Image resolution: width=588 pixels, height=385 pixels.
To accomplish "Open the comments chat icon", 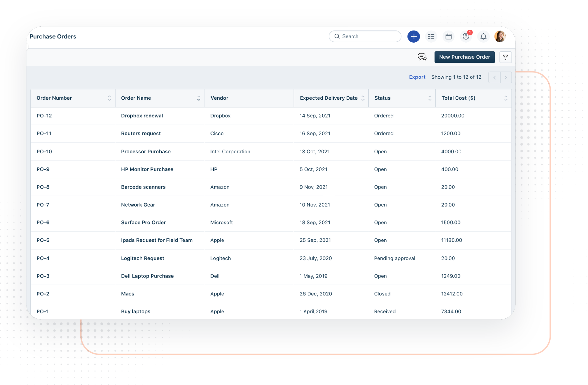I will tap(422, 57).
